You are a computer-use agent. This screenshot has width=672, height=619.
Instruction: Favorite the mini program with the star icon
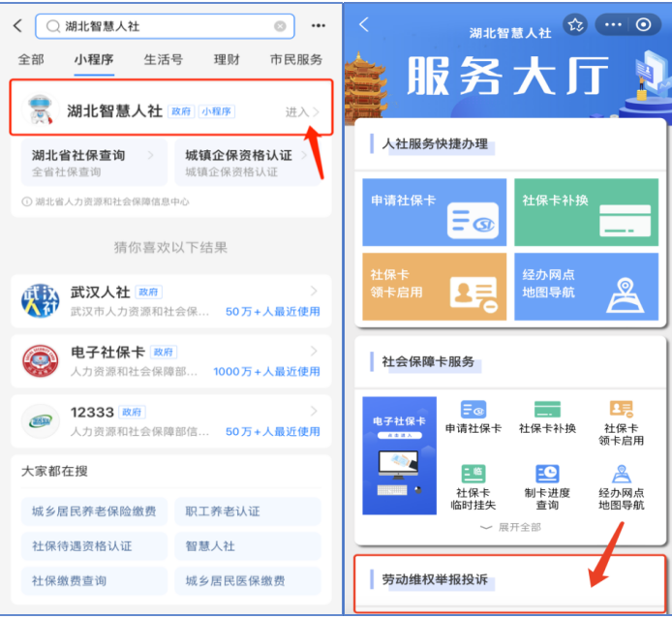tap(575, 25)
